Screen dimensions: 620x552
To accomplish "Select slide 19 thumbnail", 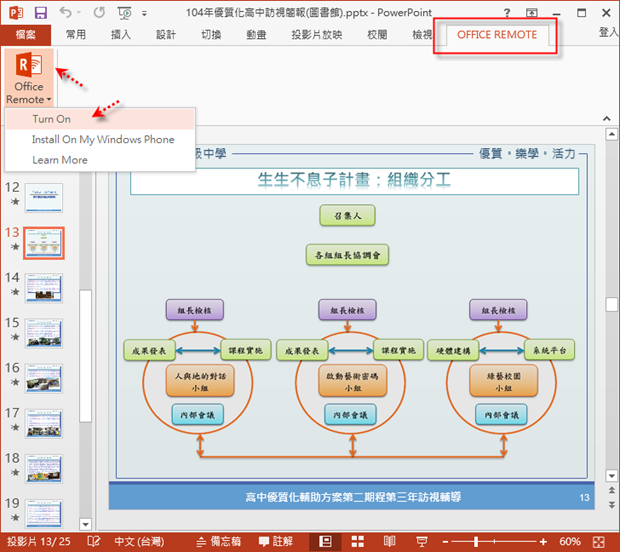I will tap(44, 514).
